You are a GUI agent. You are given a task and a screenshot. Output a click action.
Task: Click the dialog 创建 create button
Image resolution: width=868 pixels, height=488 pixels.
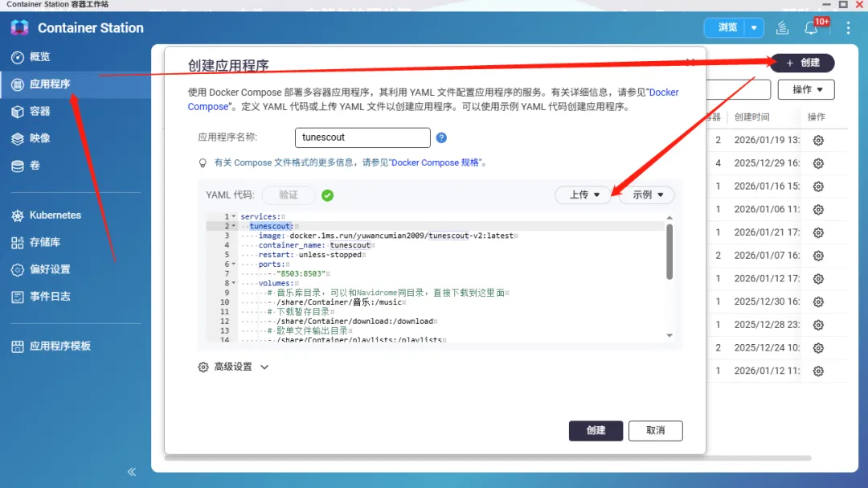596,430
